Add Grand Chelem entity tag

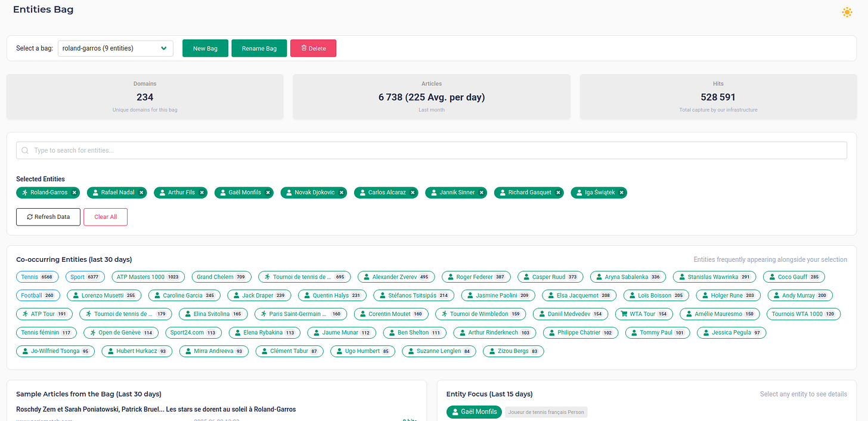[221, 277]
